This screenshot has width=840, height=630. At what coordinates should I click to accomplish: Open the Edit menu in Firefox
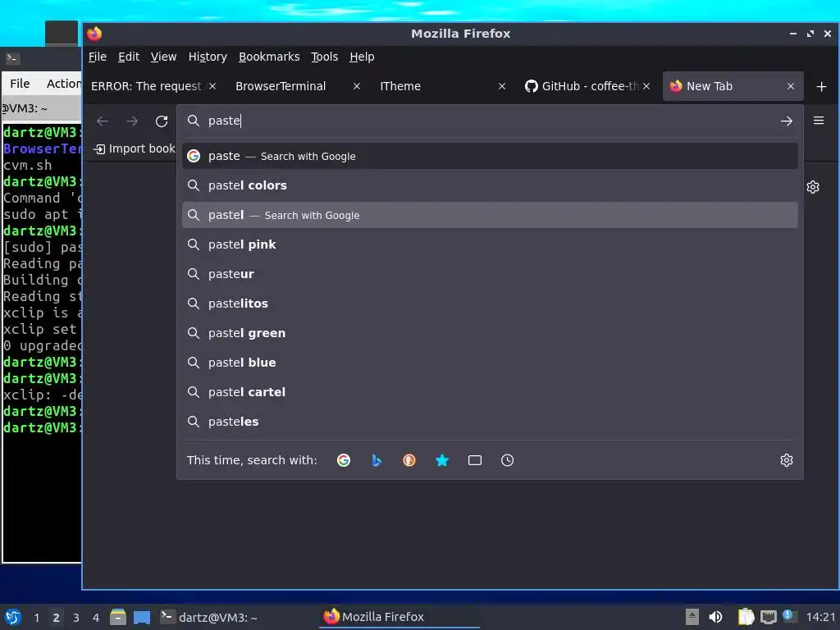(129, 57)
